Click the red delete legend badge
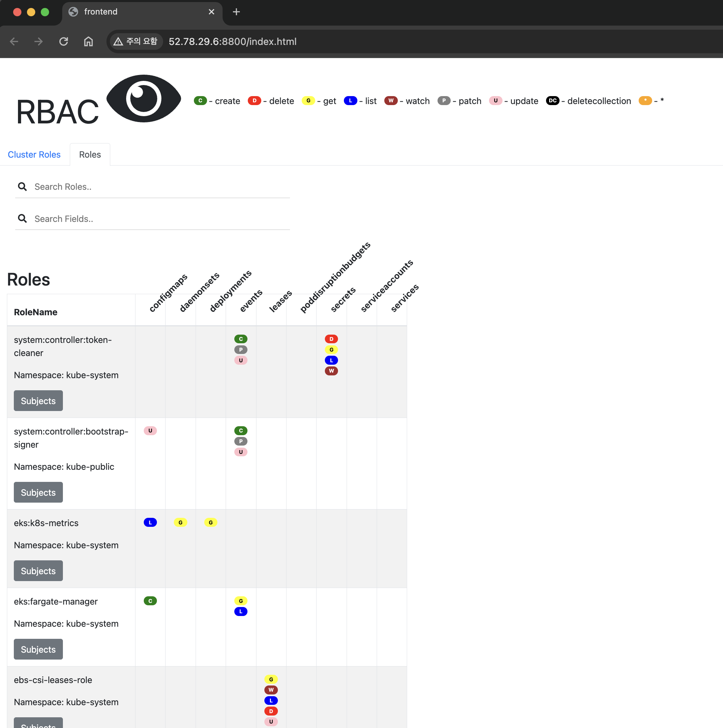The width and height of the screenshot is (723, 728). pyautogui.click(x=254, y=101)
